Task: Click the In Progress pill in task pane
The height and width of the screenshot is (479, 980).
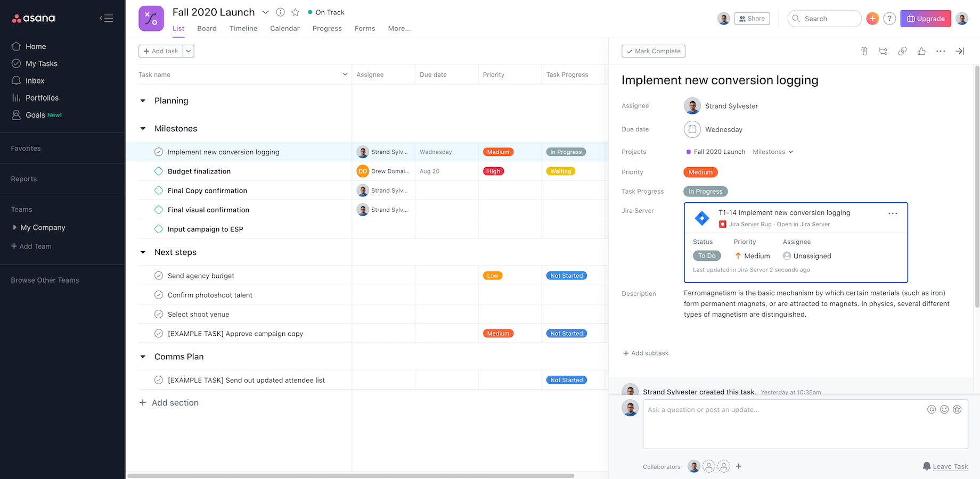Action: [x=705, y=191]
